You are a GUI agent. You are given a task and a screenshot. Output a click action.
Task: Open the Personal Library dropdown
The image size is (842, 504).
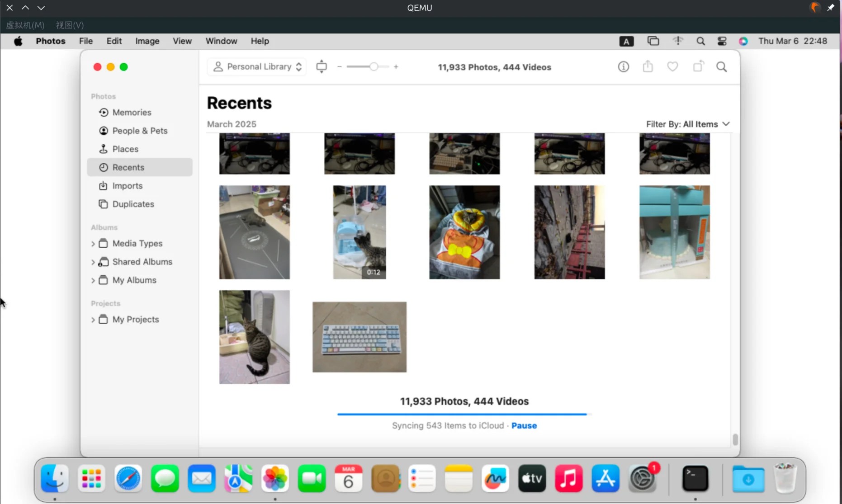tap(256, 66)
